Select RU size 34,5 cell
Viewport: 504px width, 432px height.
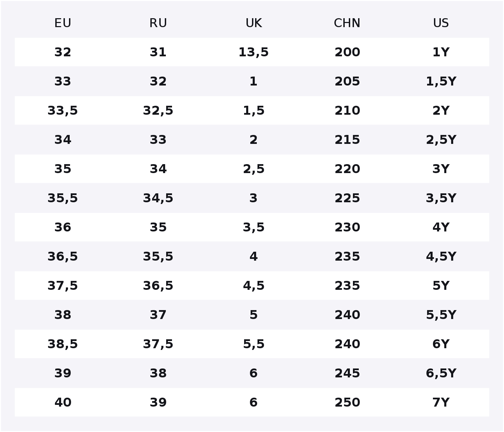point(158,198)
